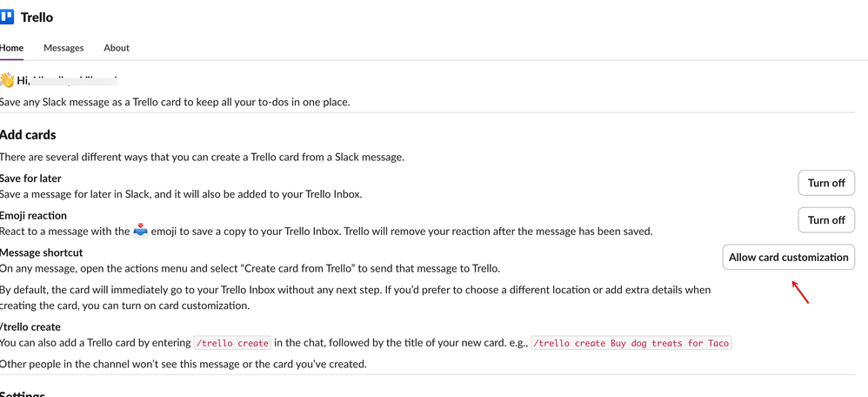Image resolution: width=868 pixels, height=397 pixels.
Task: Click the red arrow annotation
Action: (800, 292)
